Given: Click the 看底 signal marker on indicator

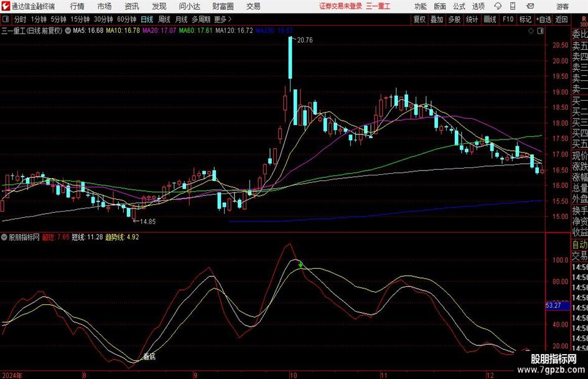Looking at the screenshot, I should (x=149, y=357).
